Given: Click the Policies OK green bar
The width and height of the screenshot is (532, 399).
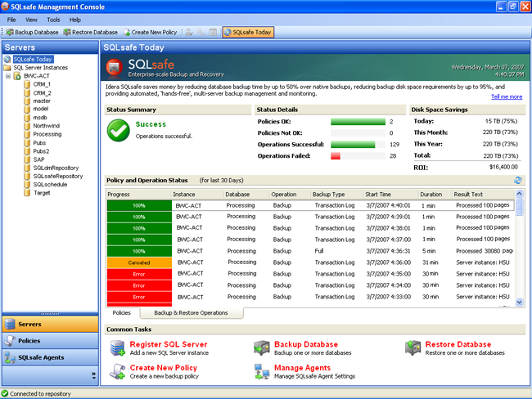Looking at the screenshot, I should click(x=358, y=122).
